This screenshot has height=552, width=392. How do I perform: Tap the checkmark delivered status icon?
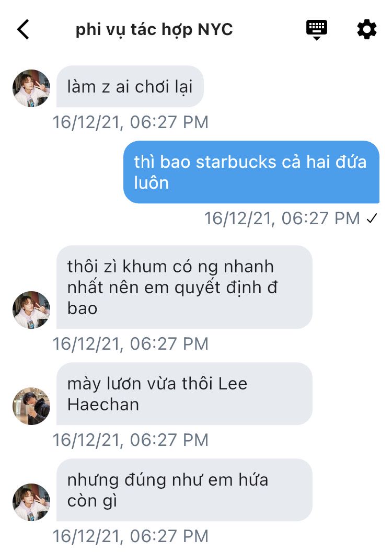point(372,218)
